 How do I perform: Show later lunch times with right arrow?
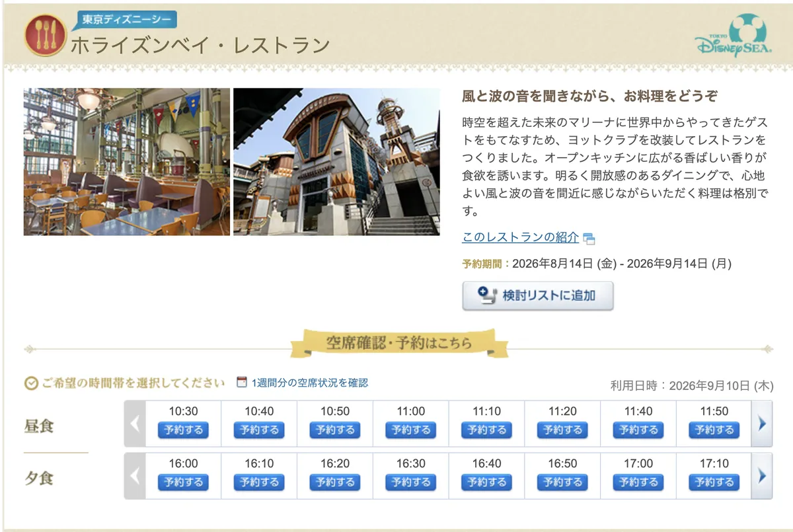pyautogui.click(x=762, y=423)
